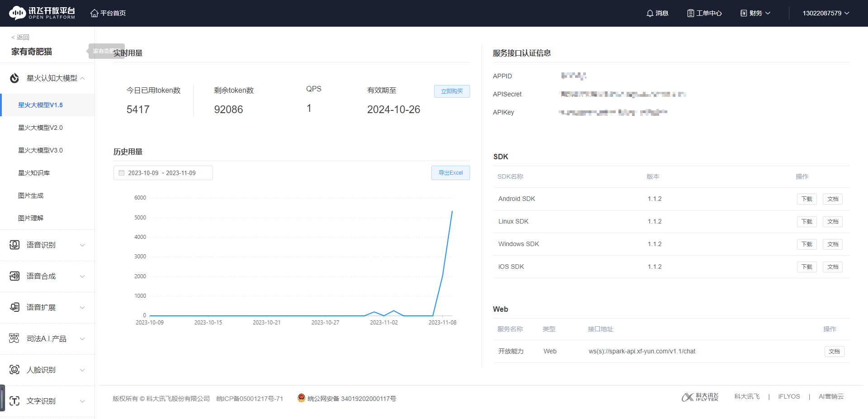Click the home icon for 平台首页

[94, 13]
